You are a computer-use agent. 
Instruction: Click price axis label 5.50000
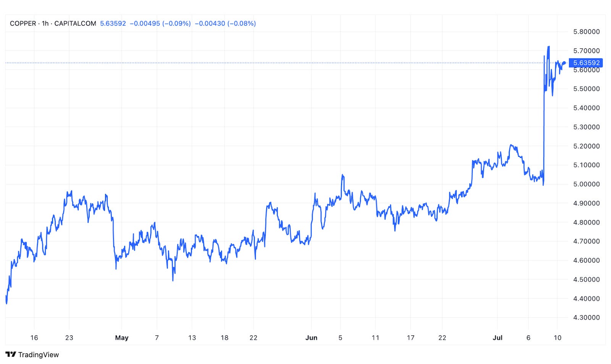pyautogui.click(x=587, y=89)
